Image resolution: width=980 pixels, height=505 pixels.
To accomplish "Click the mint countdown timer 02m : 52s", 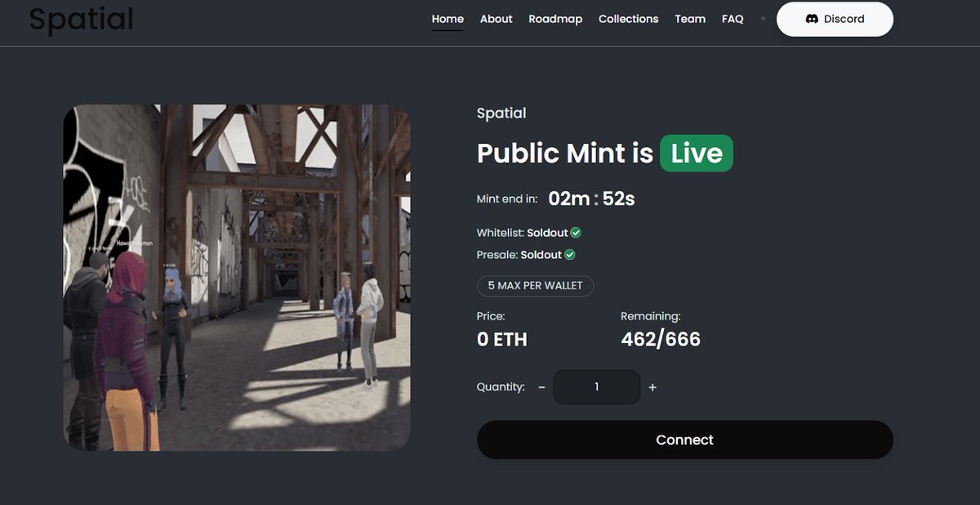I will 591,199.
